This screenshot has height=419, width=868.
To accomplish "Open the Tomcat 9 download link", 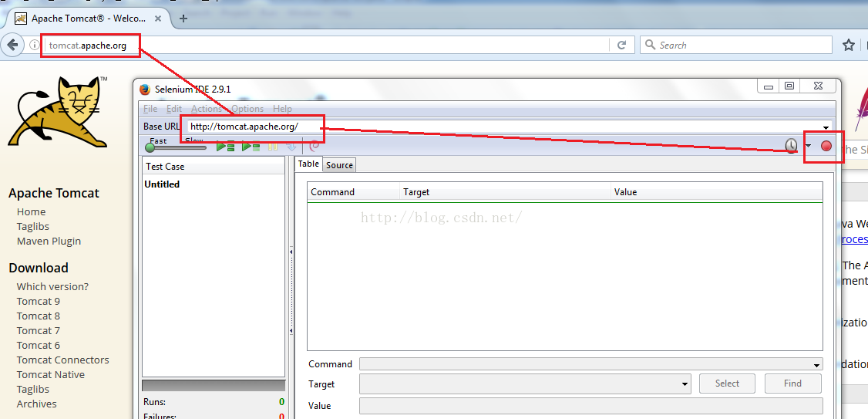I will (x=39, y=301).
